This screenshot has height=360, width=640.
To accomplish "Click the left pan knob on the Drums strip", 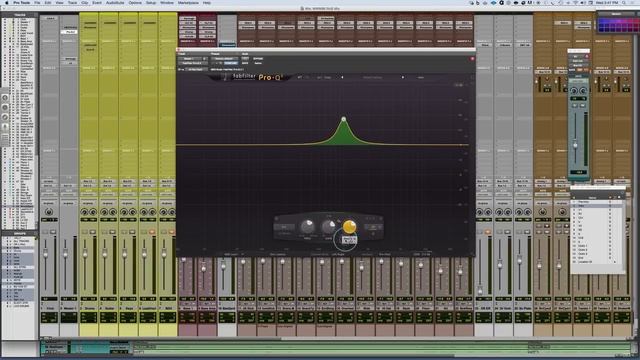I will point(84,212).
